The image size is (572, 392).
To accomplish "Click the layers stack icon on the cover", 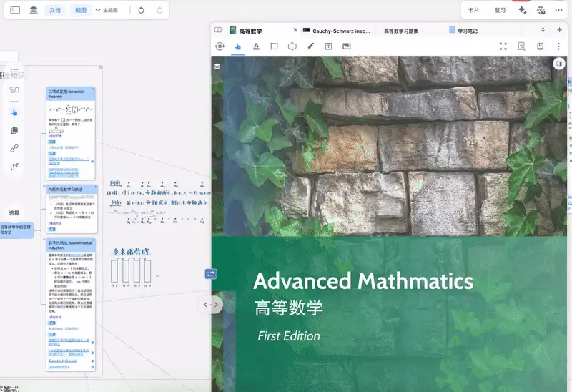I will [217, 67].
